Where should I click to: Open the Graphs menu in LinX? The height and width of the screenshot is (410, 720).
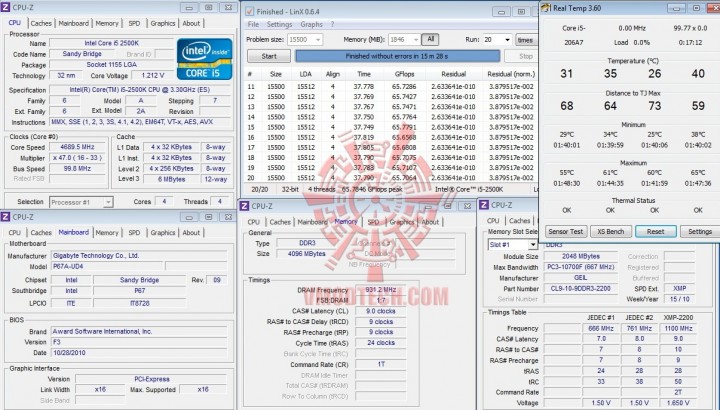click(x=311, y=24)
